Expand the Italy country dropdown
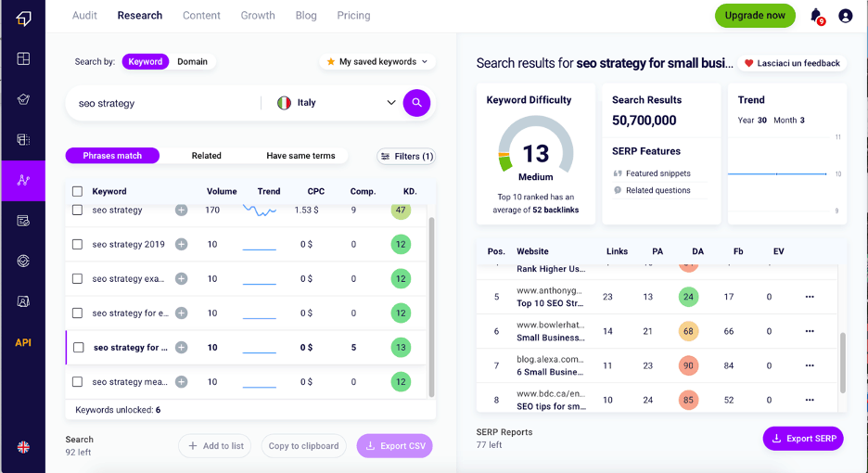Image resolution: width=868 pixels, height=473 pixels. click(390, 103)
